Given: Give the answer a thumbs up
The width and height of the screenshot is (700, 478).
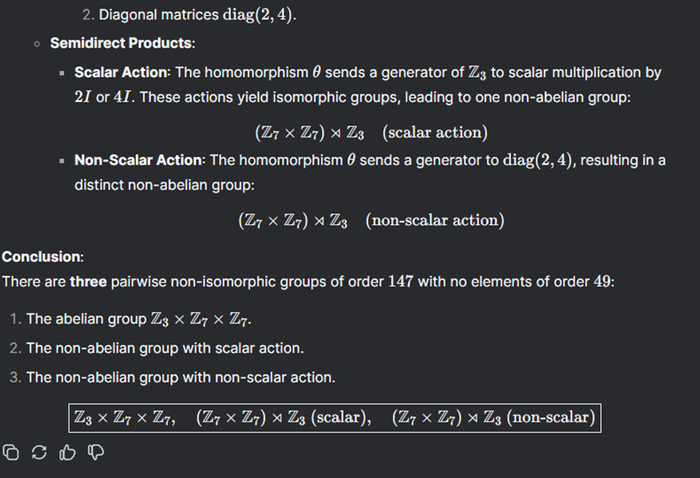Looking at the screenshot, I should tap(68, 452).
